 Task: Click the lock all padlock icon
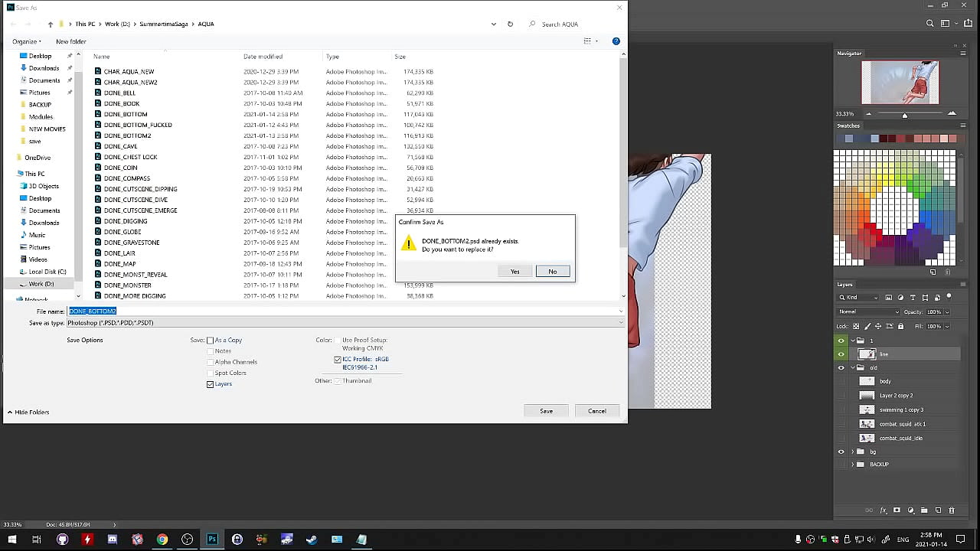900,326
